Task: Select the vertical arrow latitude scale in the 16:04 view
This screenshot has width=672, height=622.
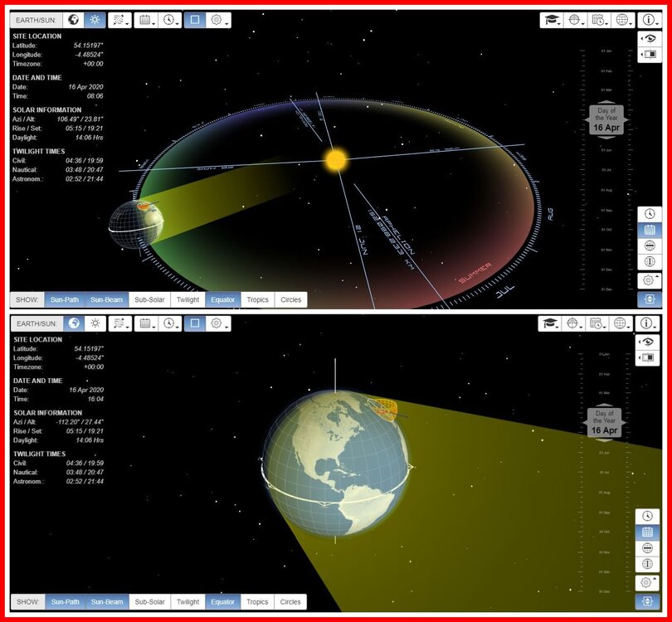Action: tap(648, 564)
